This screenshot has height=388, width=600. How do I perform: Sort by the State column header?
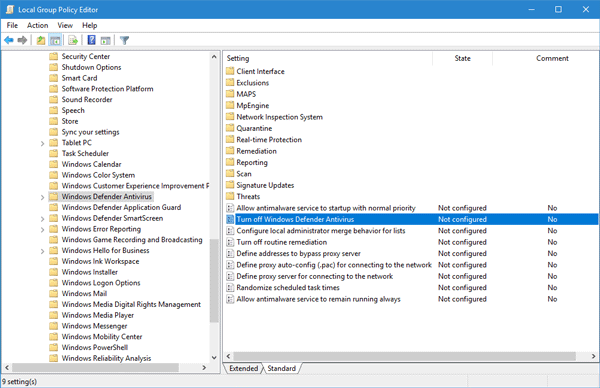point(462,58)
